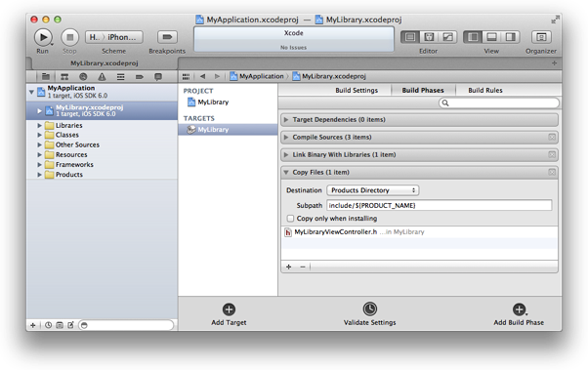
Task: Show the Issue navigator
Action: coord(102,76)
